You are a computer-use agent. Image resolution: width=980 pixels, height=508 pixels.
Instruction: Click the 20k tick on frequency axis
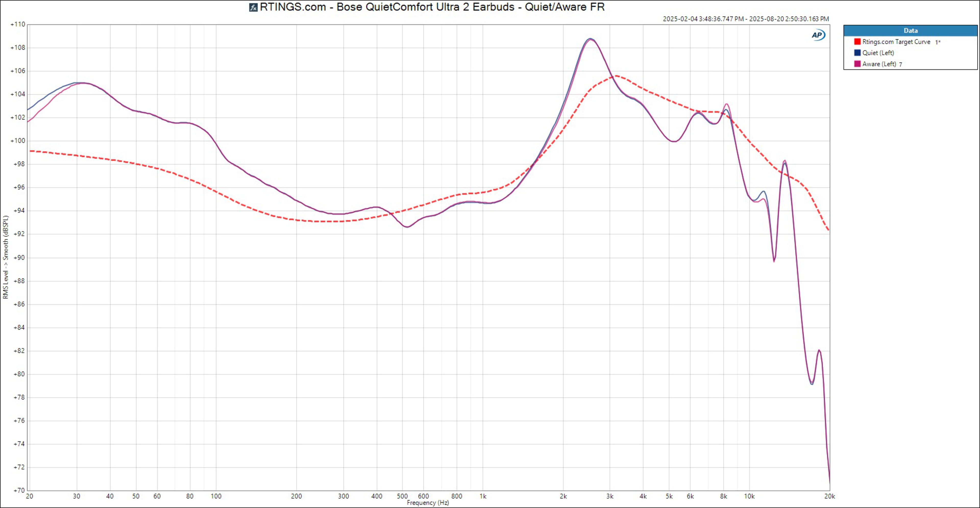coord(829,496)
